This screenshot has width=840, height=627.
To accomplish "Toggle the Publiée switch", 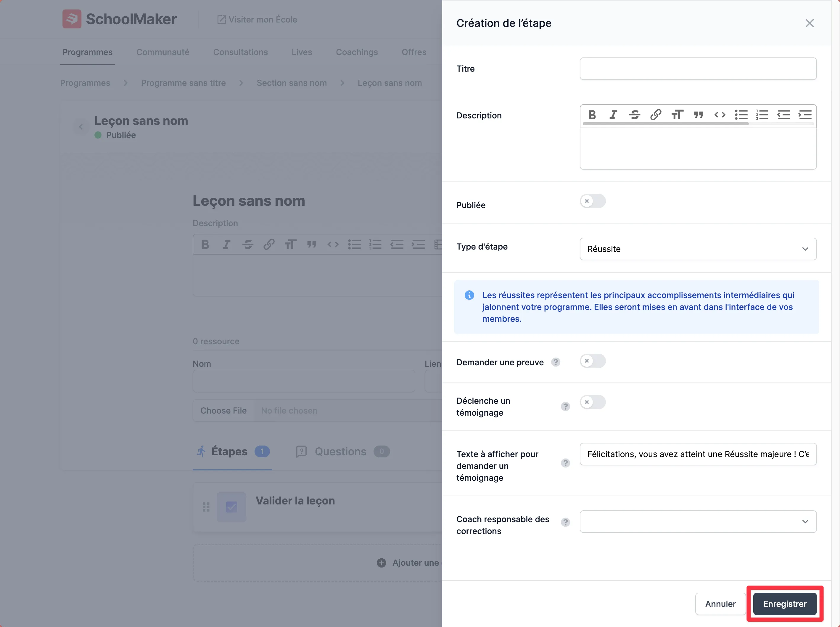I will pyautogui.click(x=593, y=201).
